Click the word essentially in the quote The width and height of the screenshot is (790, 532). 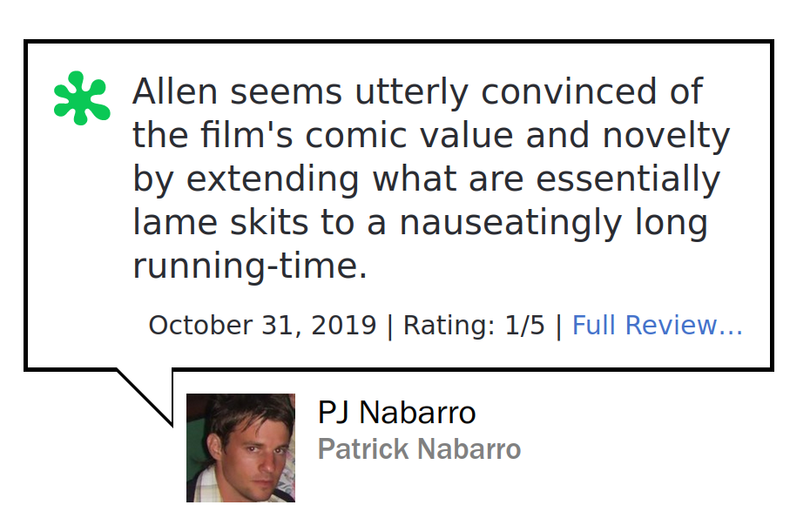point(628,178)
